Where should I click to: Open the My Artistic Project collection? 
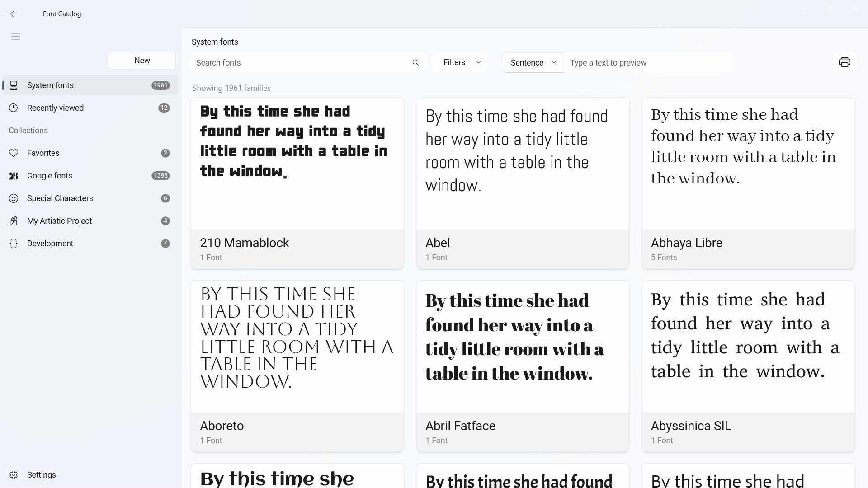click(59, 221)
